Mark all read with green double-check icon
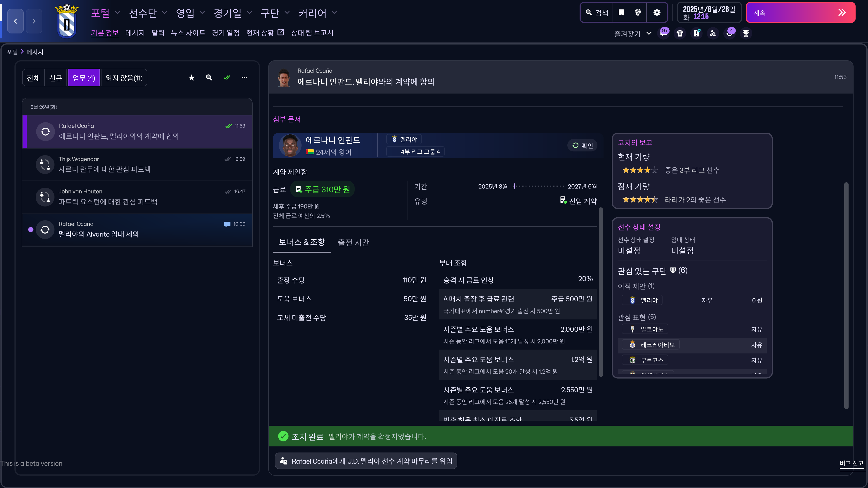The height and width of the screenshot is (488, 868). pyautogui.click(x=226, y=77)
